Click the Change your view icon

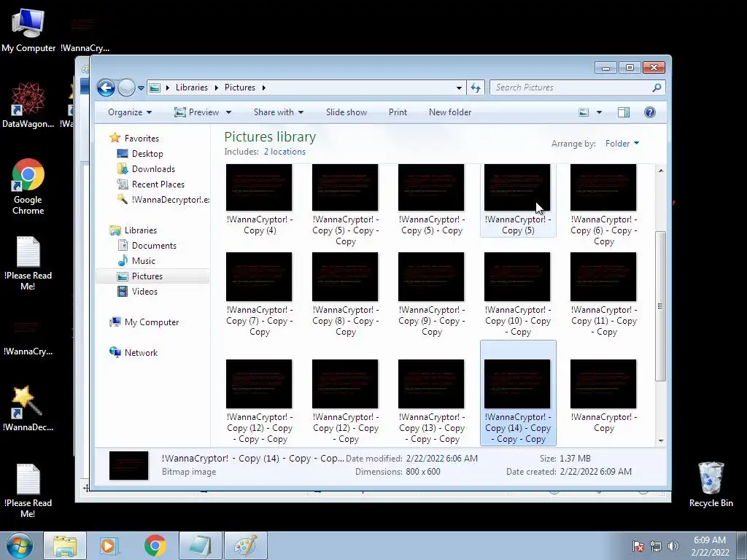point(584,112)
